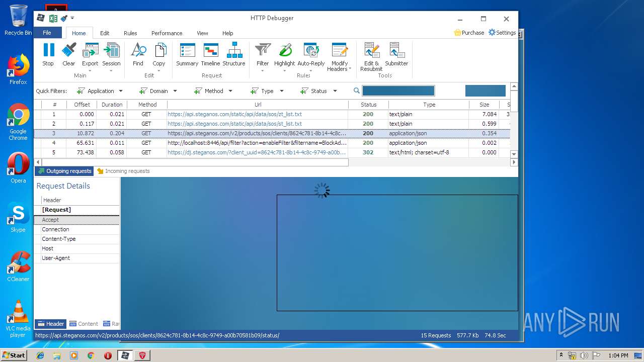Select the localhost:8446 request row

point(272,143)
